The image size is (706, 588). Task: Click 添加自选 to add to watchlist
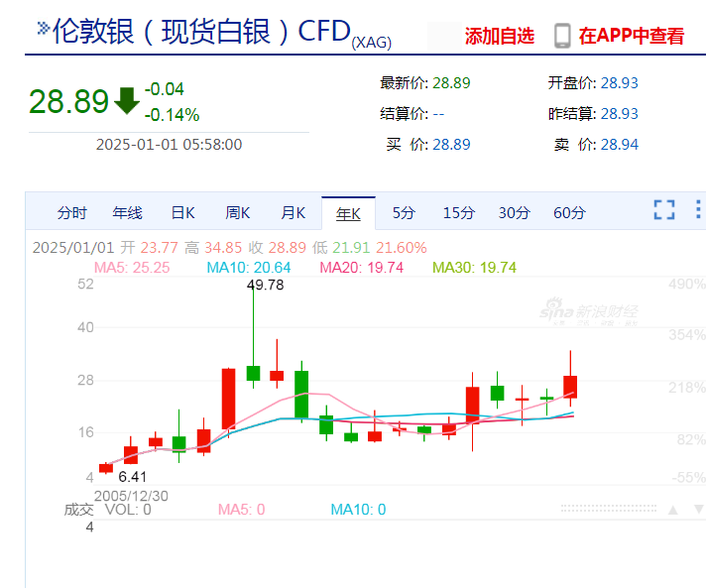pos(500,37)
